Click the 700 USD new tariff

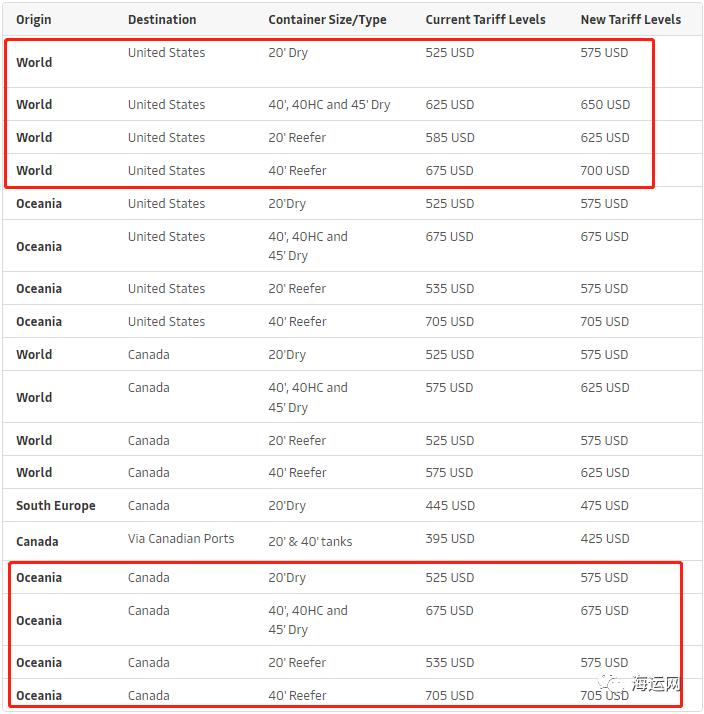click(604, 170)
